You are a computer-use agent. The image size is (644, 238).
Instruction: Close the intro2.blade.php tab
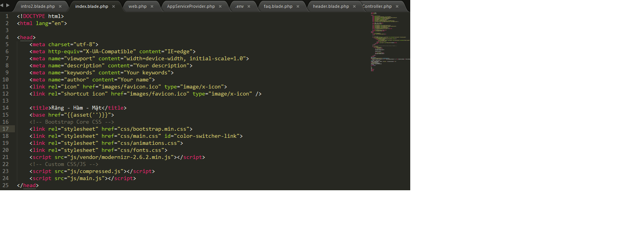[x=60, y=6]
